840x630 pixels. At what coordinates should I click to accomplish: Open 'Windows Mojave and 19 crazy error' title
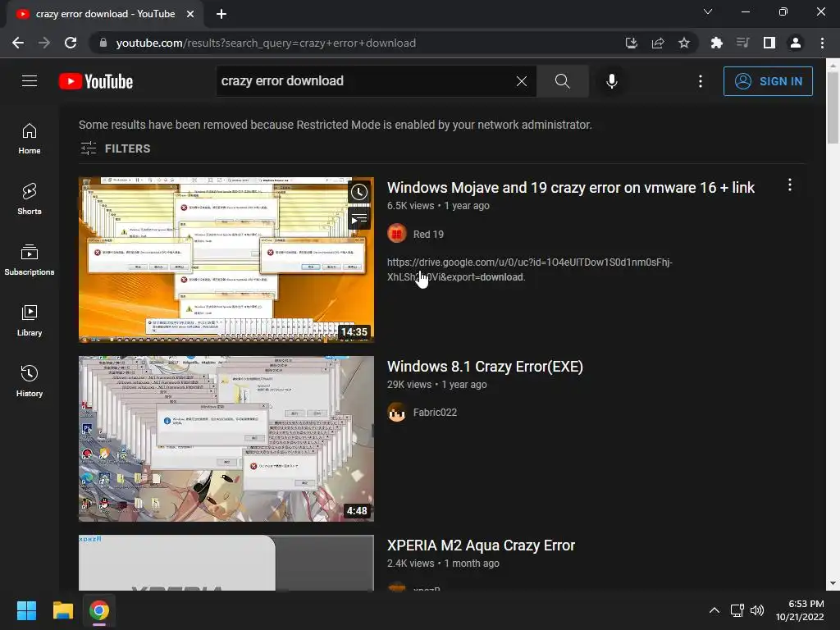(x=571, y=188)
